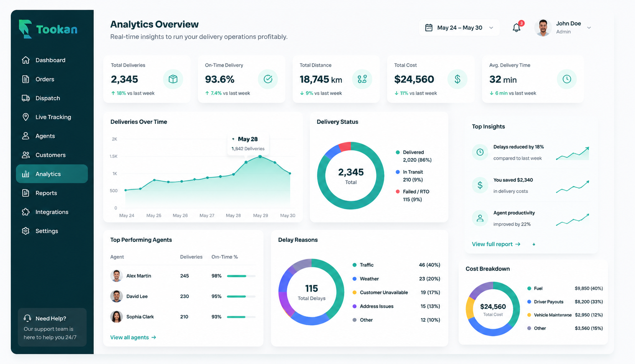Select Dispatch in the sidebar
635x364 pixels.
[52, 98]
